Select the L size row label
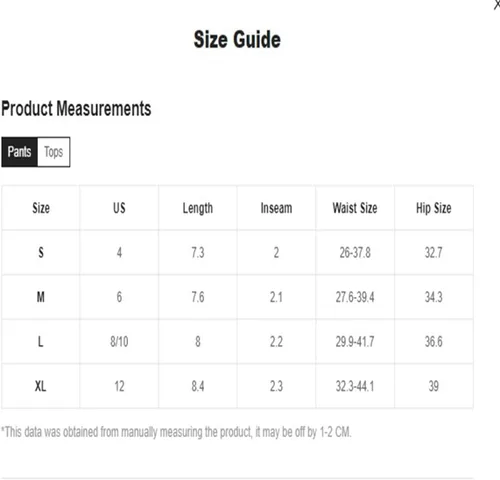This screenshot has height=480, width=500. coord(41,341)
